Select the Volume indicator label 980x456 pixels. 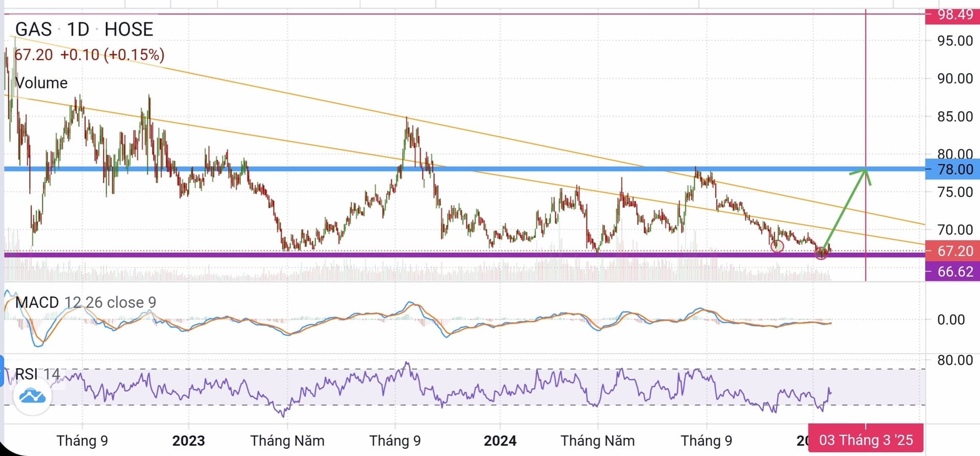[x=41, y=83]
